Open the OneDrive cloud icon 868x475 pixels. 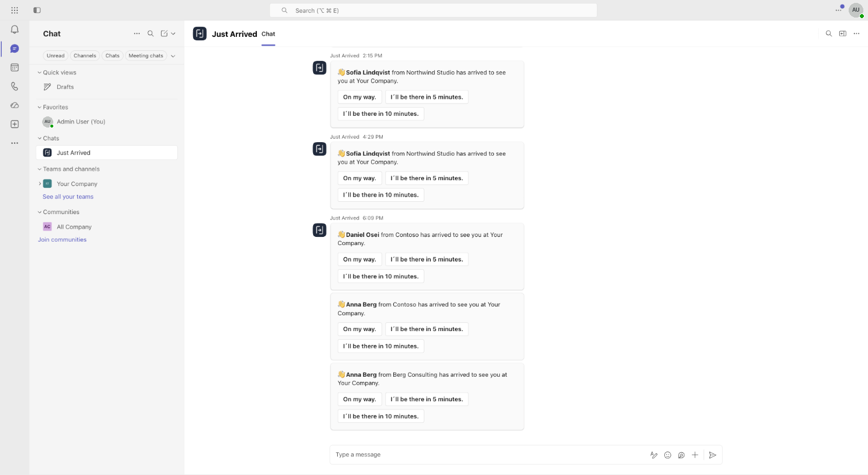pos(15,105)
